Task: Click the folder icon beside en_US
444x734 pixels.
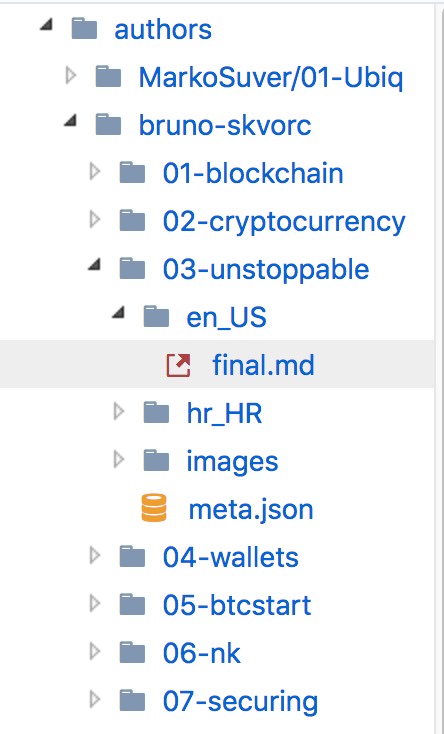Action: (x=156, y=317)
